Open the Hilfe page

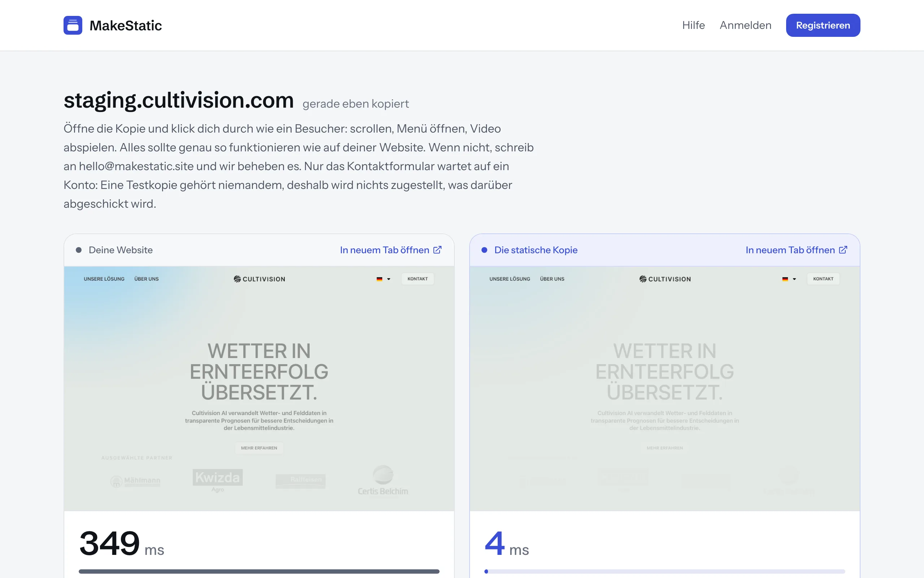pyautogui.click(x=693, y=25)
